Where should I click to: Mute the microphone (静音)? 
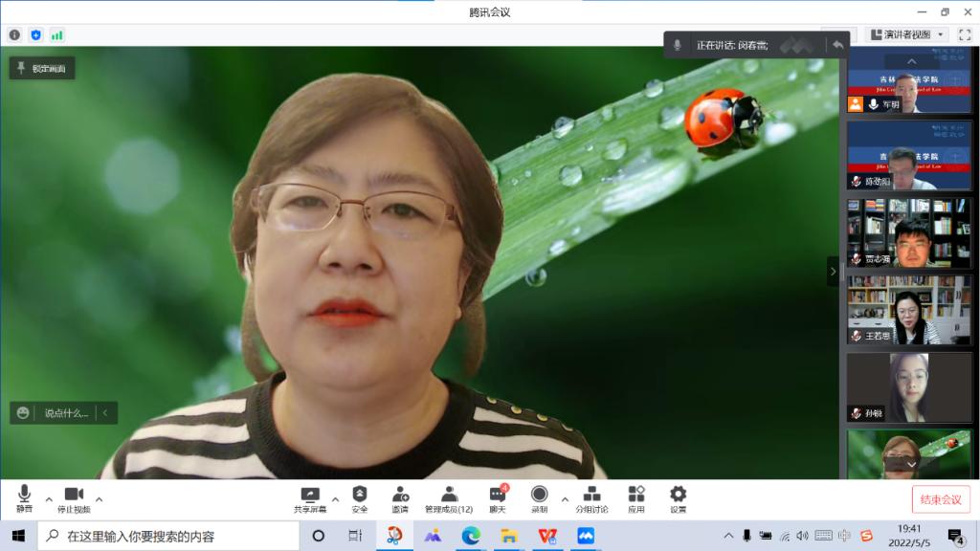pos(24,496)
